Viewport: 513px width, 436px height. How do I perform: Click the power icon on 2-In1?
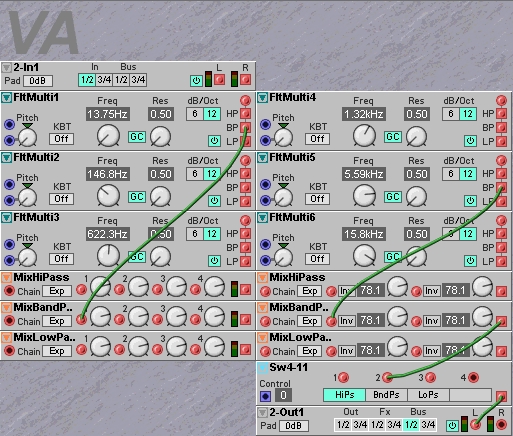point(196,80)
